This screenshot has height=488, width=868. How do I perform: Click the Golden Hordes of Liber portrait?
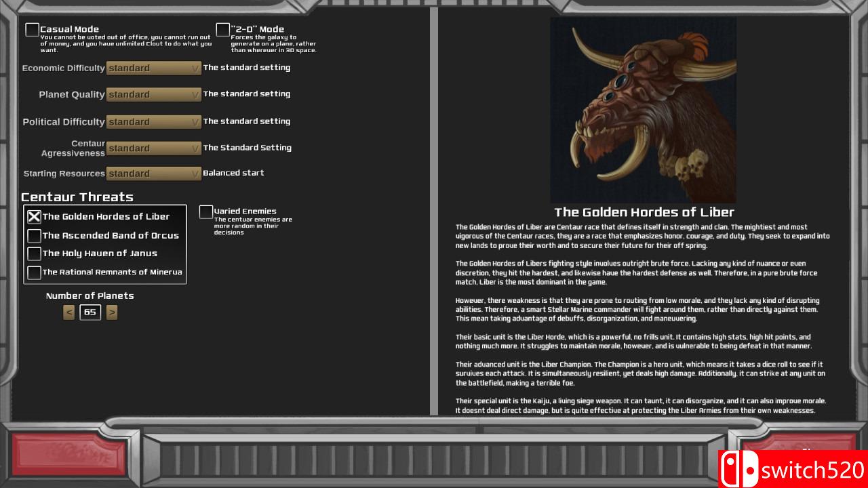(643, 110)
